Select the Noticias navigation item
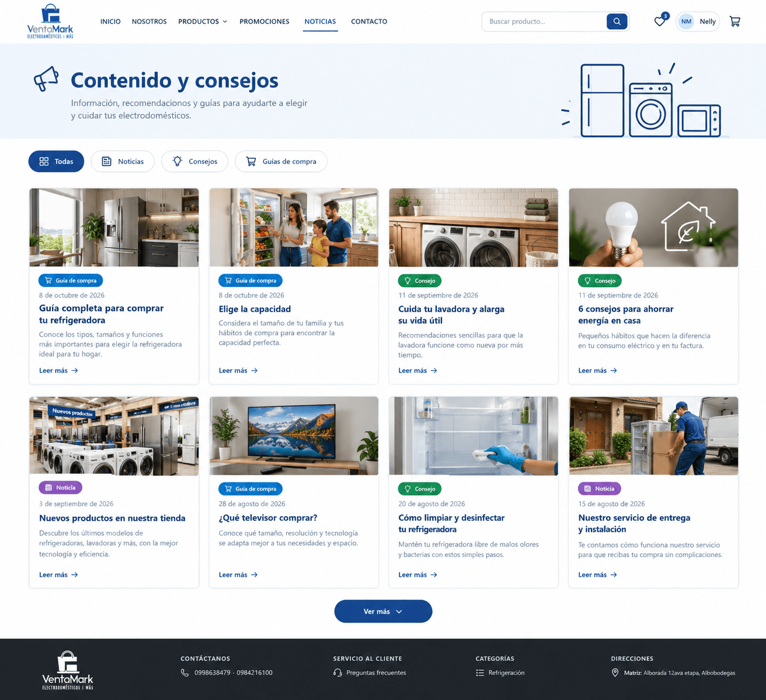Viewport: 766px width, 700px height. pos(320,22)
